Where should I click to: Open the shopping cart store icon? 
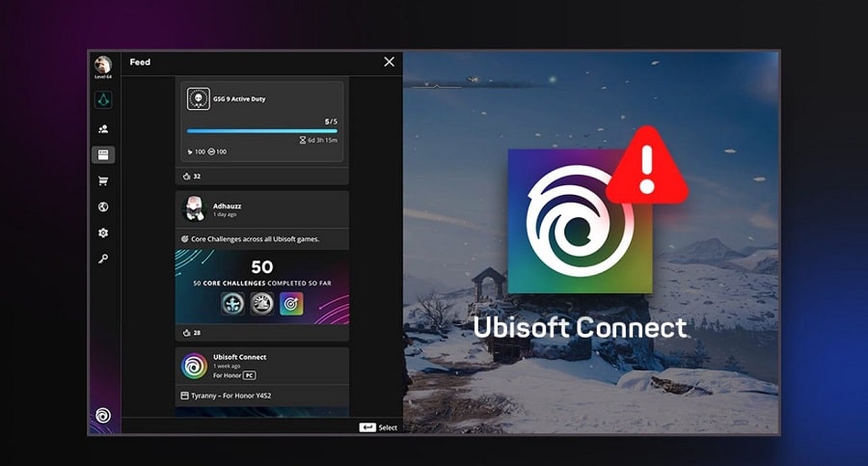tap(103, 181)
